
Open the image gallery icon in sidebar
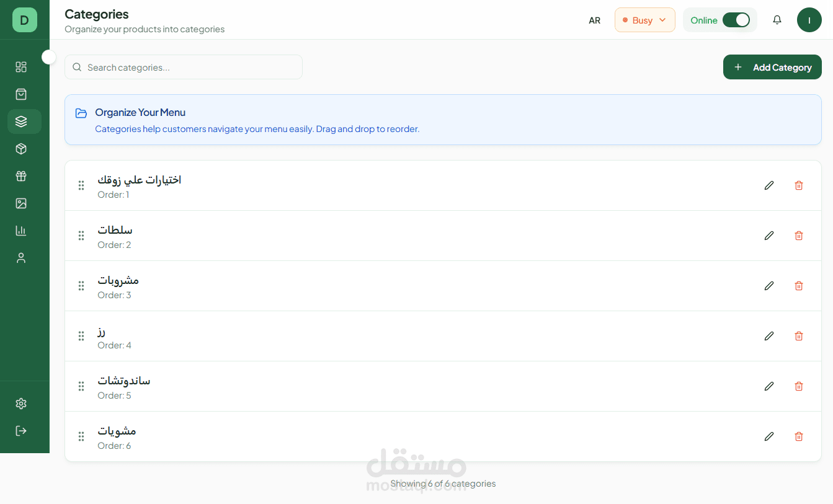[21, 203]
